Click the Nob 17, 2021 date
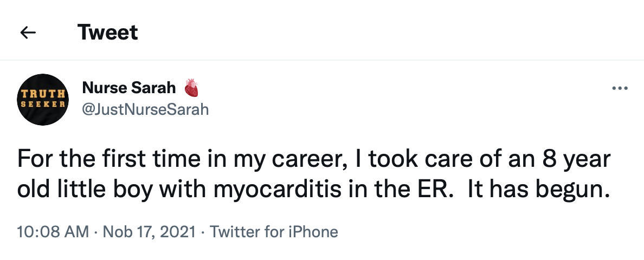The width and height of the screenshot is (644, 260). tap(149, 232)
